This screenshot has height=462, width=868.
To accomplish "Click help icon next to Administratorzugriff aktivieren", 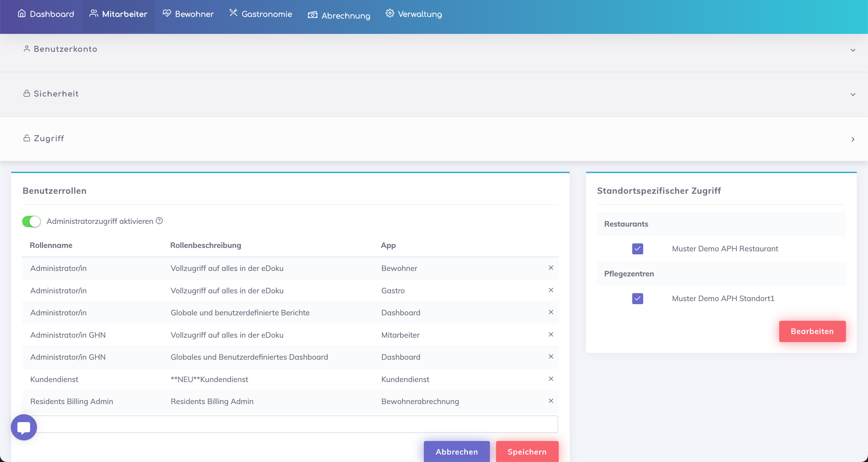I will click(x=159, y=221).
